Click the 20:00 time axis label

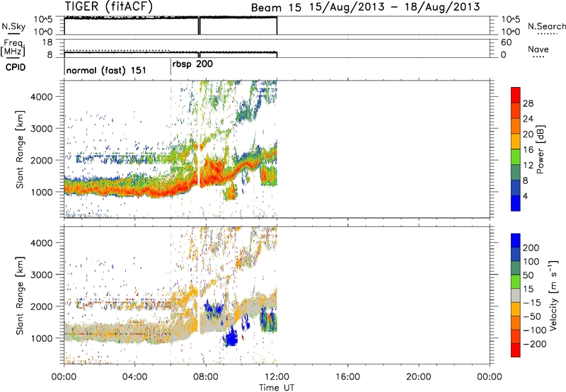click(419, 377)
